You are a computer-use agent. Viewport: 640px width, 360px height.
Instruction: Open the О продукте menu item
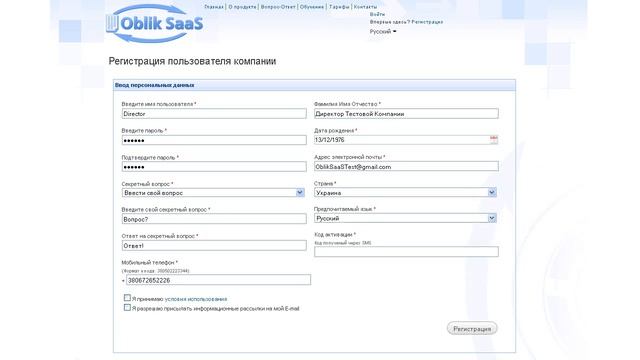pos(242,7)
